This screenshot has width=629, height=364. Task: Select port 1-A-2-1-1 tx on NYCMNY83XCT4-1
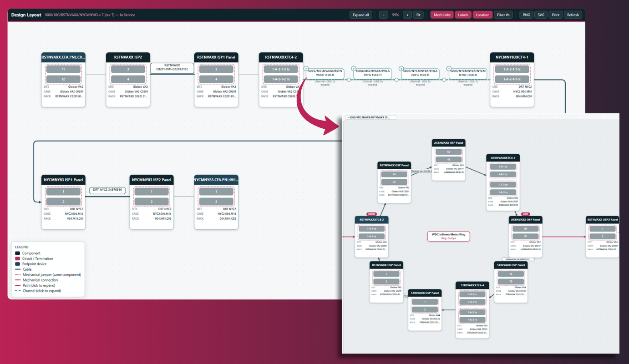point(512,70)
